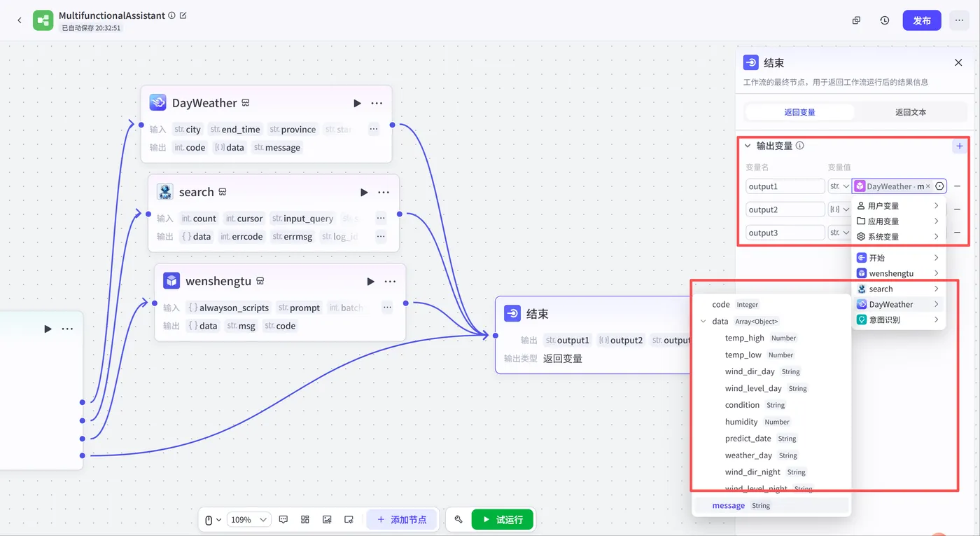Image resolution: width=980 pixels, height=536 pixels.
Task: Click the comment icon in bottom toolbar
Action: (x=283, y=520)
